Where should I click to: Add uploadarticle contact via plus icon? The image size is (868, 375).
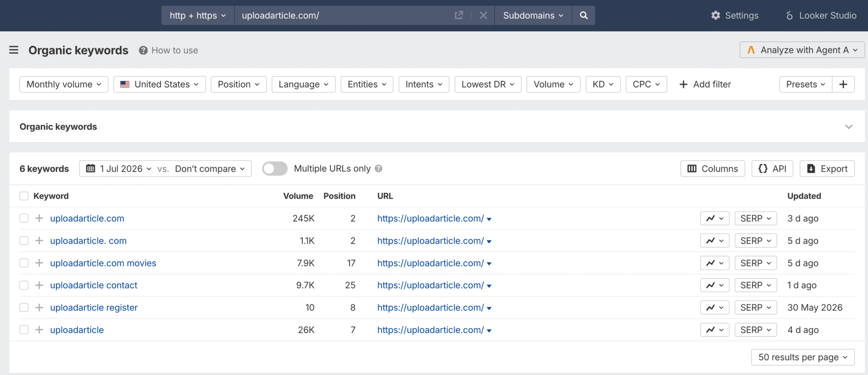coord(39,285)
